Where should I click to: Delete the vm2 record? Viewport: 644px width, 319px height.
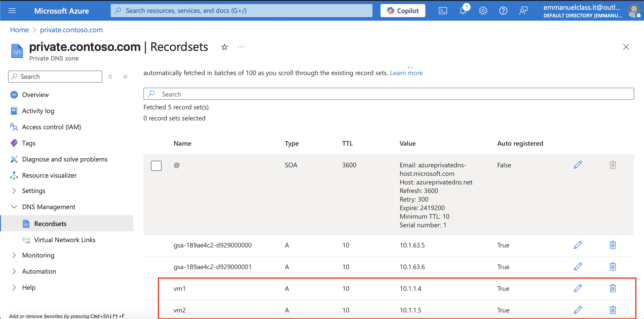tap(613, 310)
